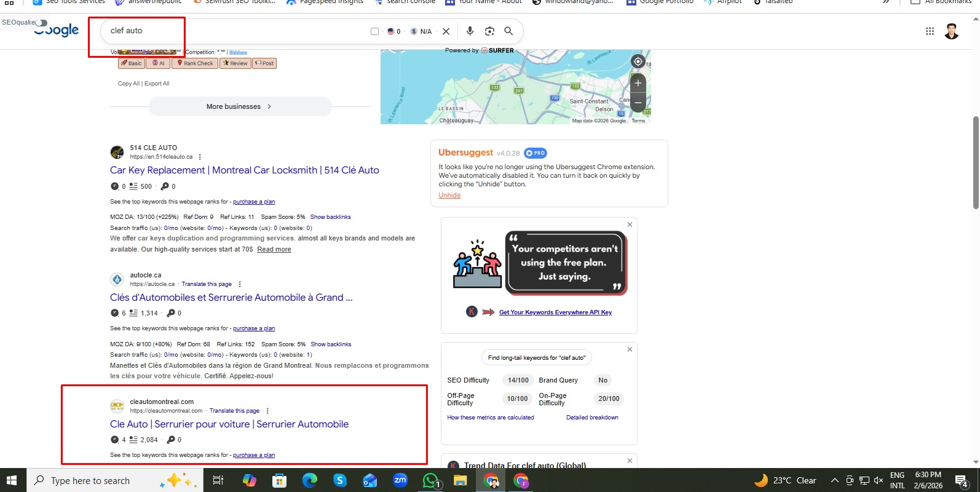Image resolution: width=980 pixels, height=492 pixels.
Task: Click the page vertical scrollbar
Action: (976, 162)
